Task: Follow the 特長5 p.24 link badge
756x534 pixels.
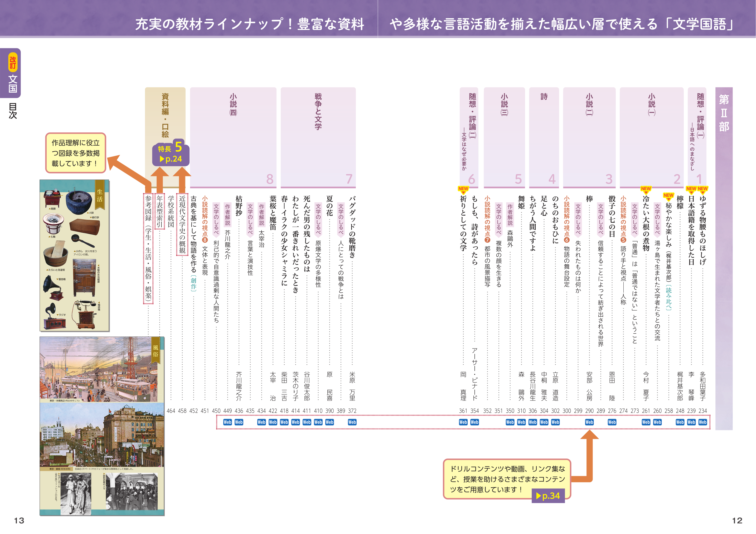Action: (171, 152)
